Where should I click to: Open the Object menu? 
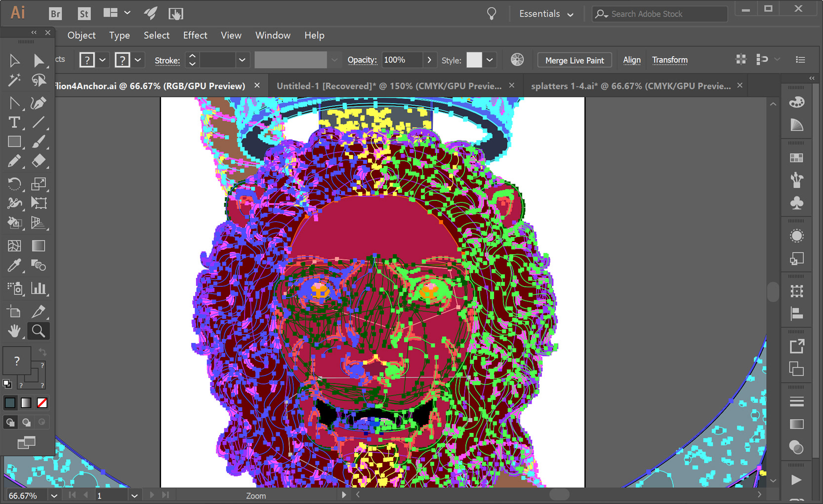click(x=82, y=36)
